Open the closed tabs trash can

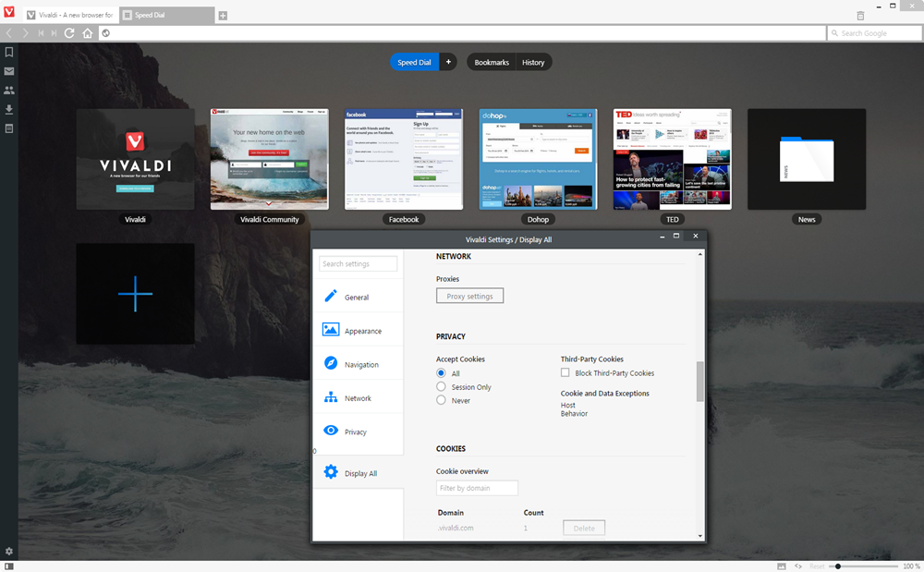tap(860, 16)
